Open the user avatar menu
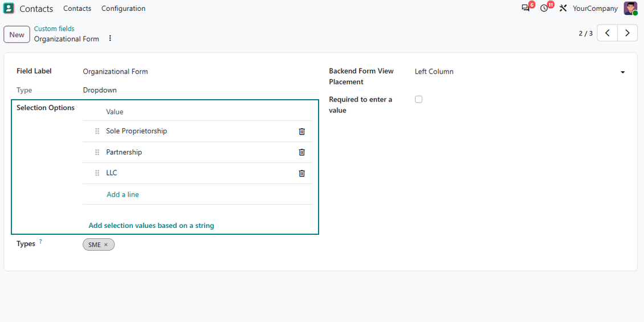644x322 pixels. pos(630,8)
